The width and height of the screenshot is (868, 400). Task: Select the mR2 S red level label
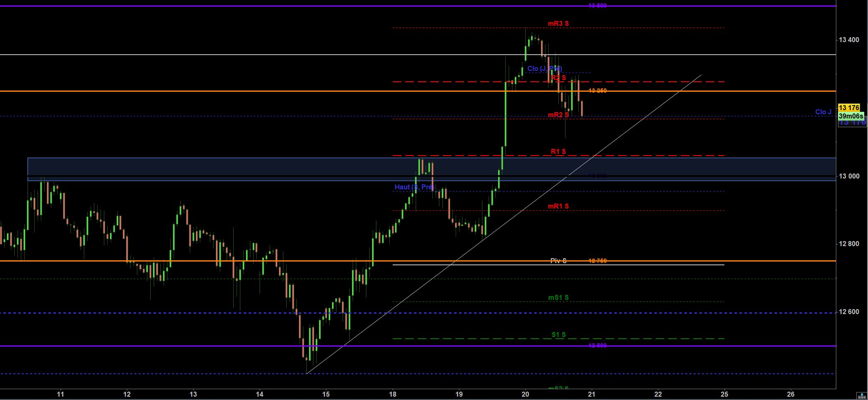point(558,115)
